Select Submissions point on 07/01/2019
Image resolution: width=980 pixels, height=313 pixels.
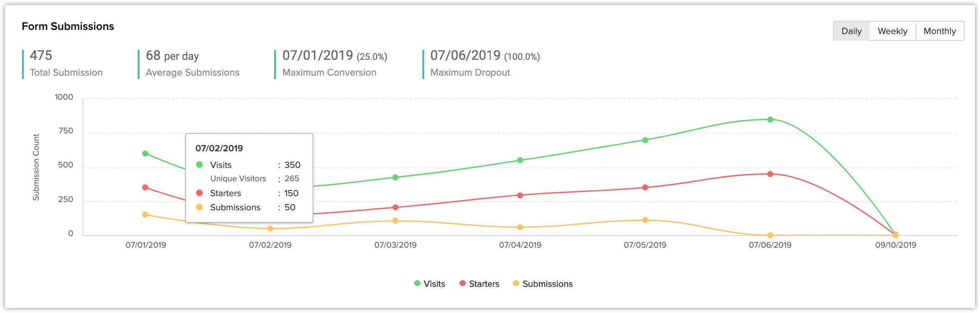coord(145,215)
